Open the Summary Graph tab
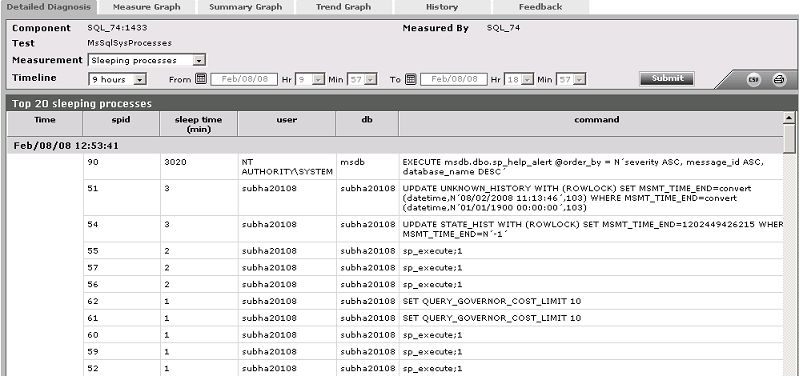 click(245, 7)
